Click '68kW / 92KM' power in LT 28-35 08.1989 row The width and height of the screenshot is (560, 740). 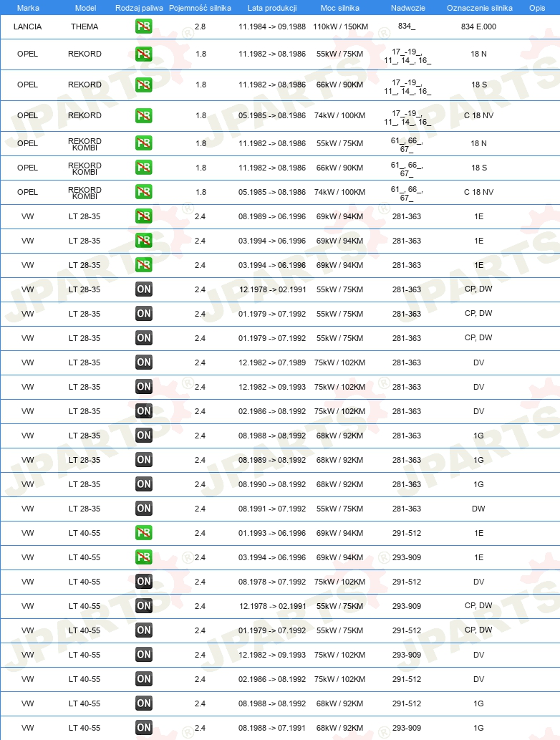coord(339,460)
